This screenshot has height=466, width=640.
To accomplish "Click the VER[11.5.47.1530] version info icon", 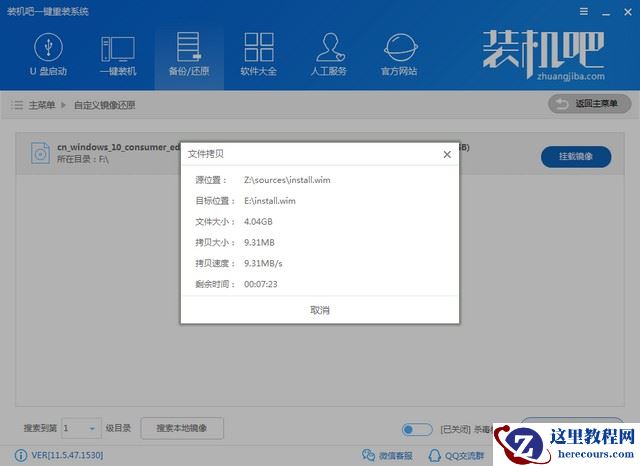I will pyautogui.click(x=20, y=455).
